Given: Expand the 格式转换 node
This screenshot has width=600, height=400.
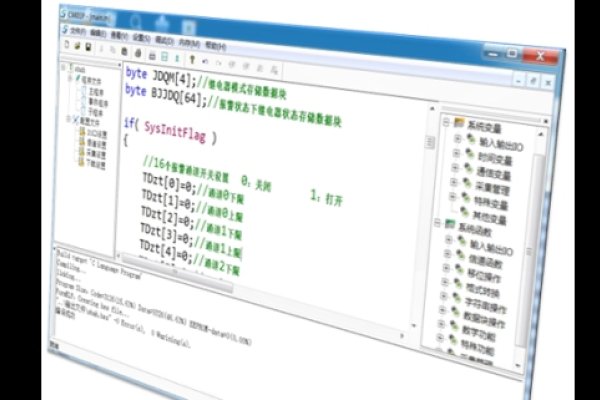Looking at the screenshot, I should click(x=445, y=282).
